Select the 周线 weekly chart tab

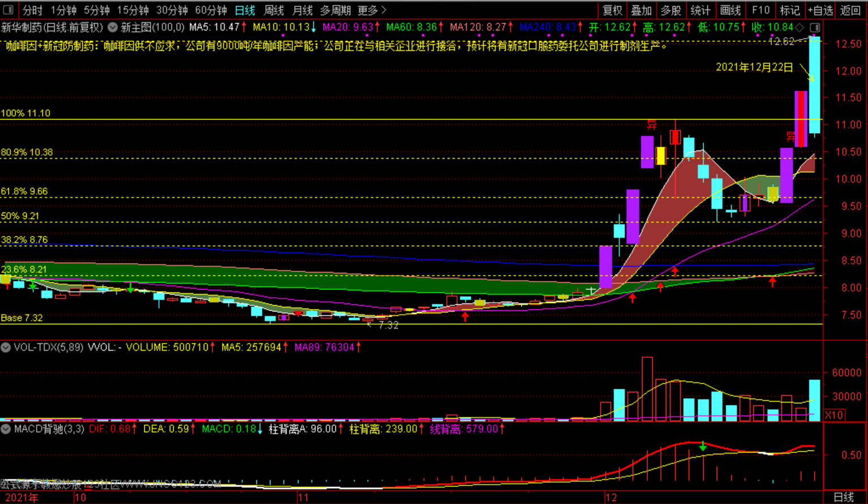point(274,10)
